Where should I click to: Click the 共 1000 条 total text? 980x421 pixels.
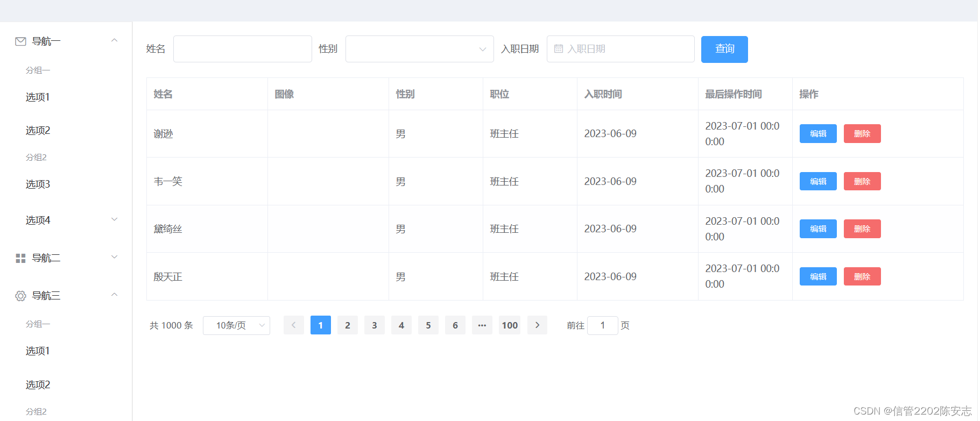click(x=171, y=325)
